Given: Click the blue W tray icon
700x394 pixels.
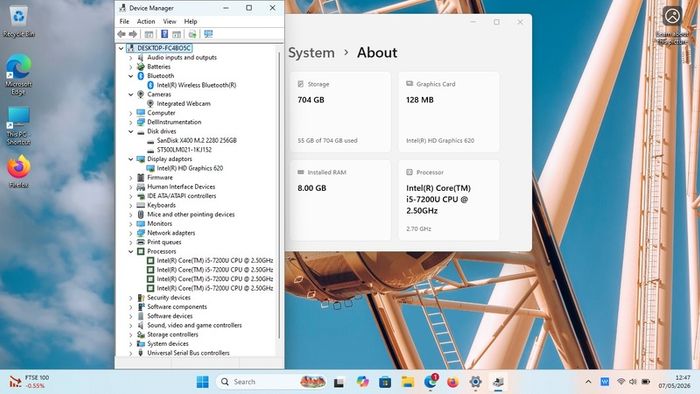Looking at the screenshot, I should click(605, 382).
